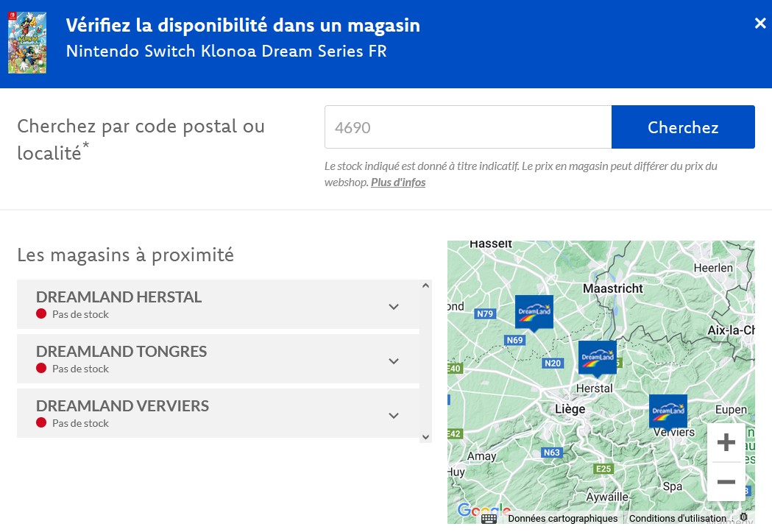Click the N20 road badge on map

[553, 363]
